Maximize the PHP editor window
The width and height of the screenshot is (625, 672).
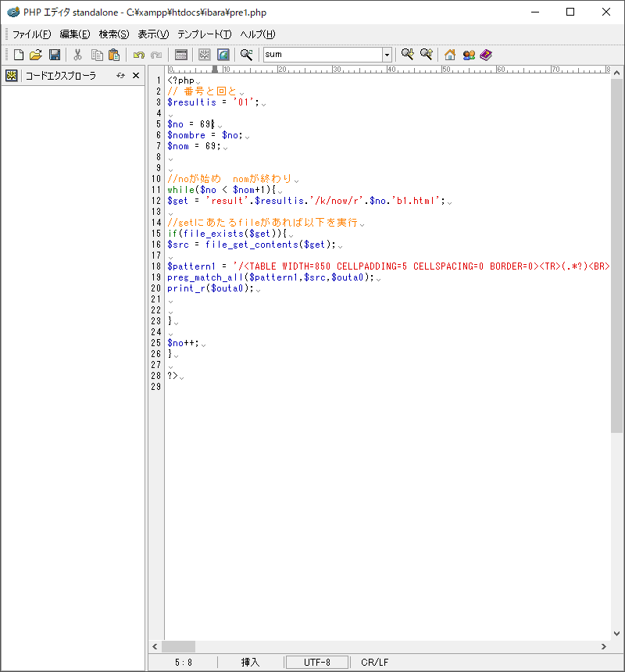[x=570, y=12]
